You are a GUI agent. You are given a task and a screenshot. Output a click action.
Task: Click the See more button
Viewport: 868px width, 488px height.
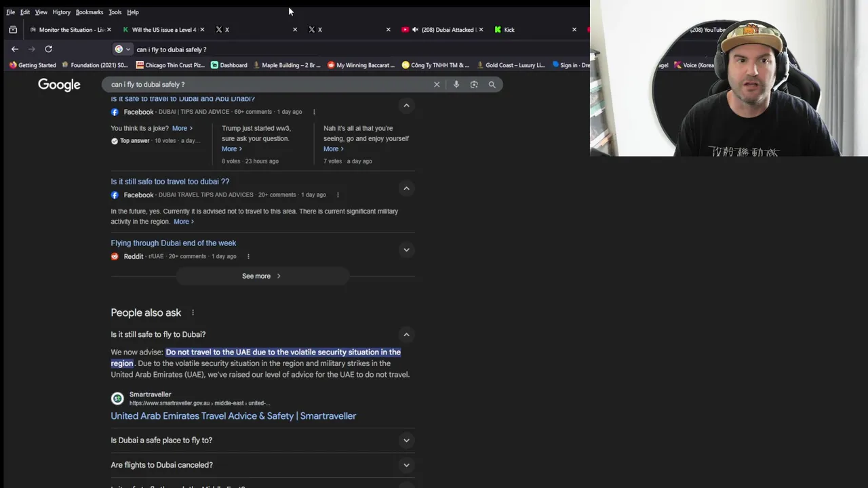262,276
